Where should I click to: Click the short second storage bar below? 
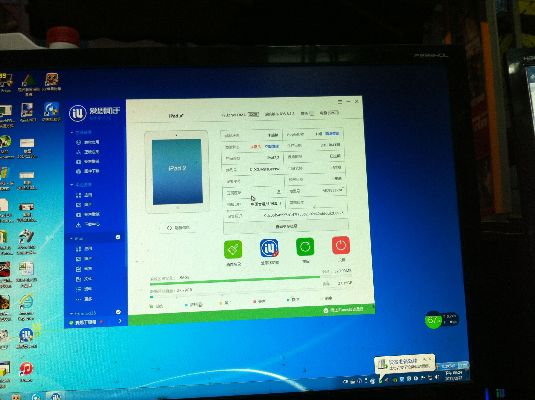[152, 297]
